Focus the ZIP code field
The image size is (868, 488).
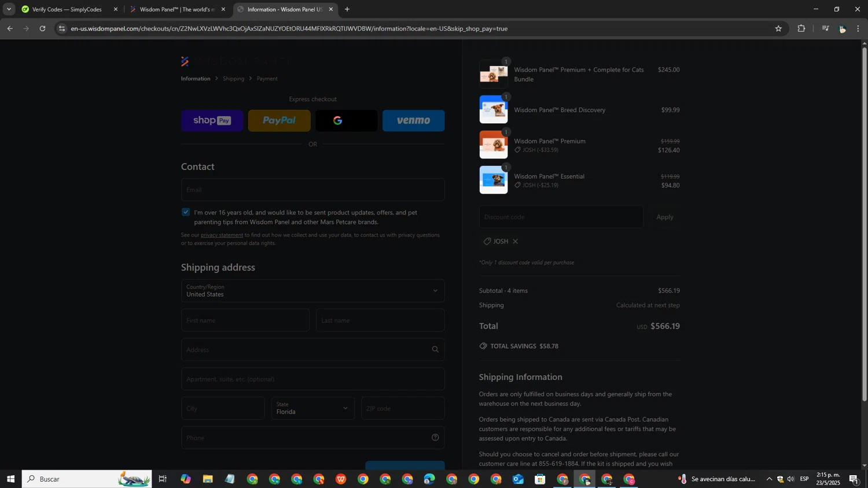[403, 408]
